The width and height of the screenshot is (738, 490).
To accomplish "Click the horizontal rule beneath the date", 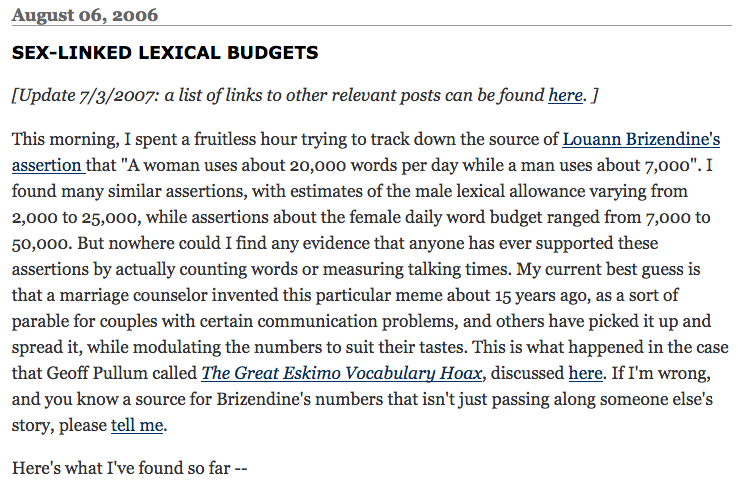I will click(369, 26).
